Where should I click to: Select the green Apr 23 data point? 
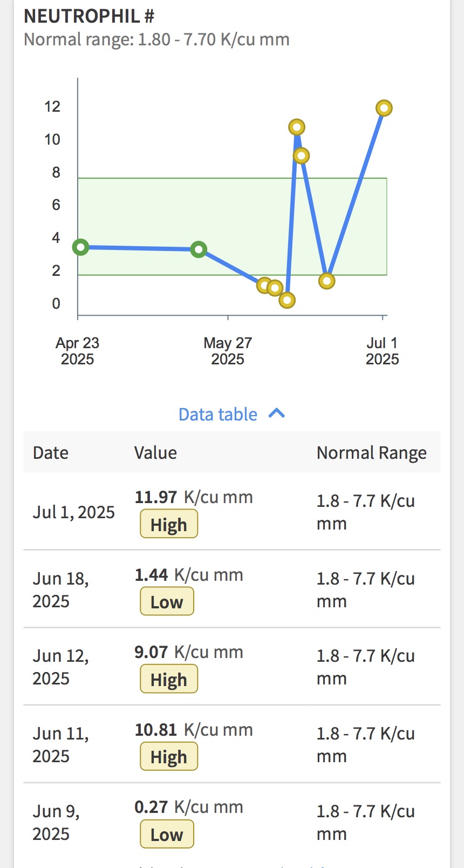coord(80,247)
